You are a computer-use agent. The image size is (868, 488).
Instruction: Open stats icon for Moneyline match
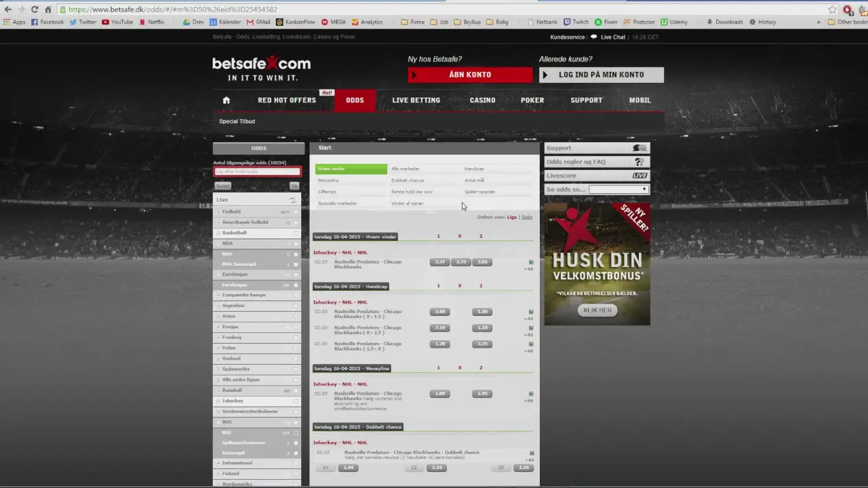(x=531, y=393)
